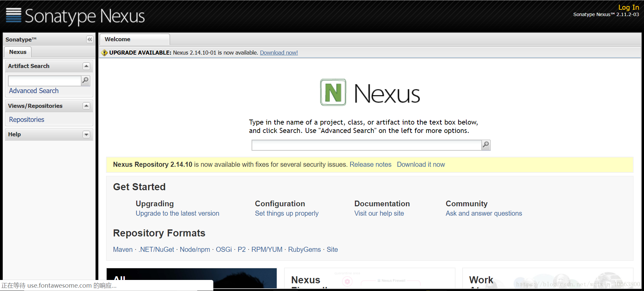This screenshot has width=644, height=291.
Task: Open the OSGi format link
Action: point(224,249)
